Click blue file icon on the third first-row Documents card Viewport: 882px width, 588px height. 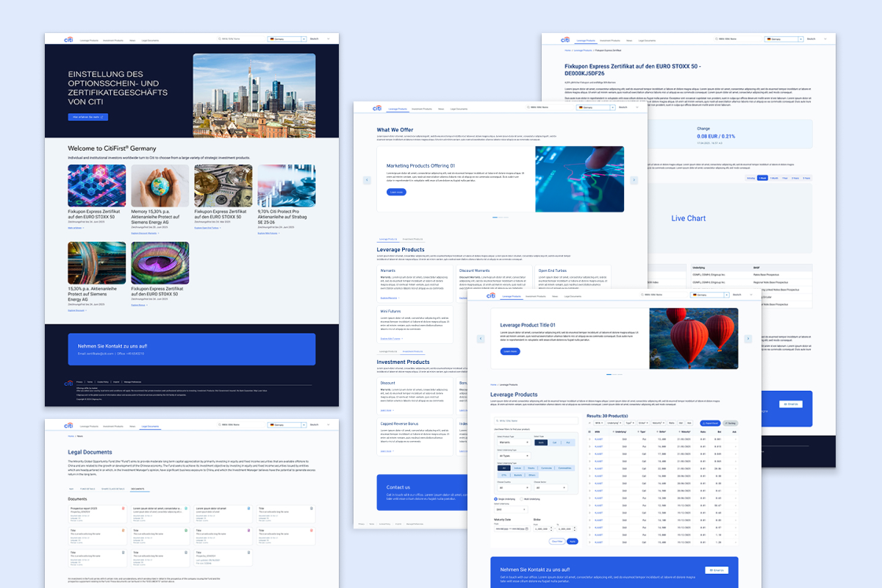click(x=248, y=509)
